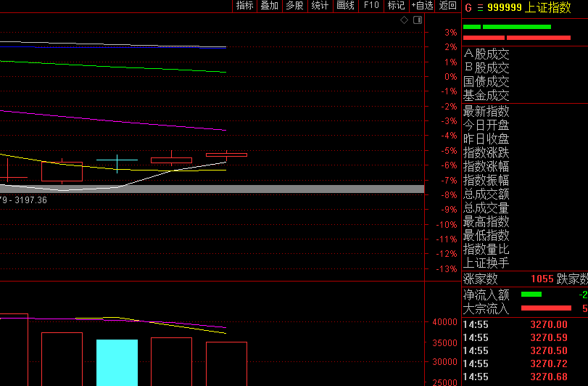Click the gray horizontal price band
The width and height of the screenshot is (588, 386).
pyautogui.click(x=212, y=189)
